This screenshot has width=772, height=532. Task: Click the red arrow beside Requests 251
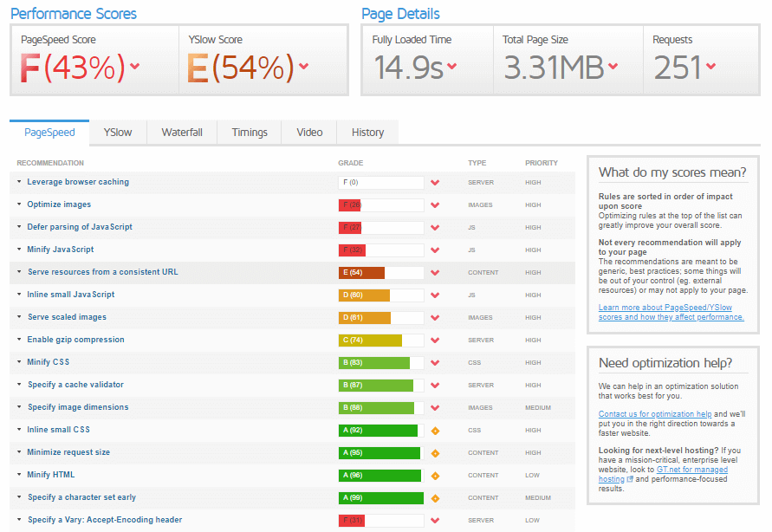pyautogui.click(x=710, y=66)
